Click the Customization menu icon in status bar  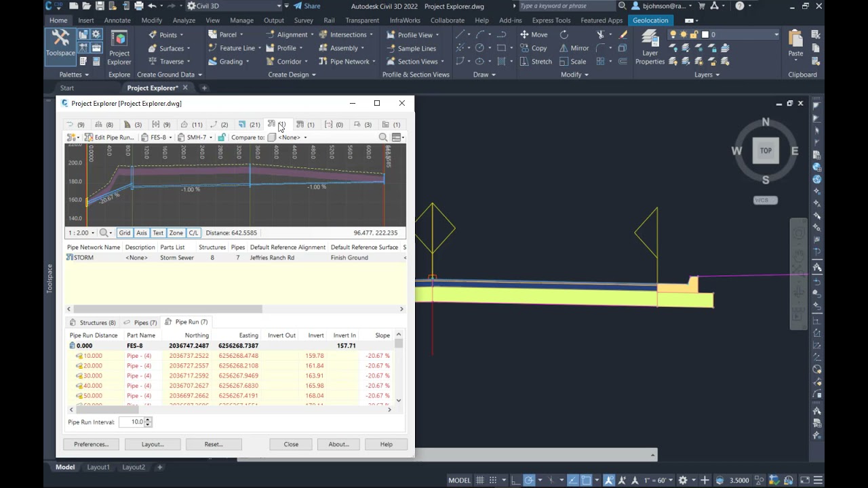816,481
